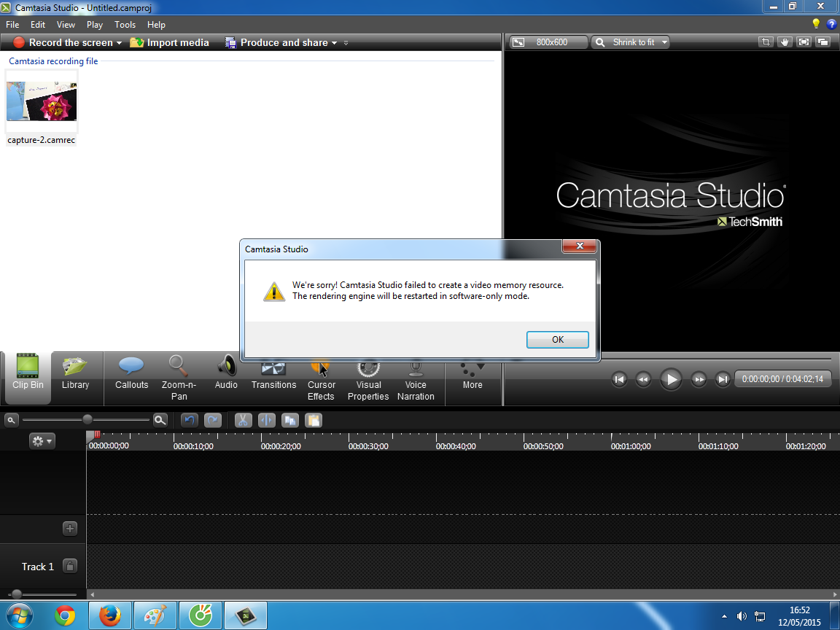Detach the preview window
Viewport: 840px width, 630px height.
822,42
